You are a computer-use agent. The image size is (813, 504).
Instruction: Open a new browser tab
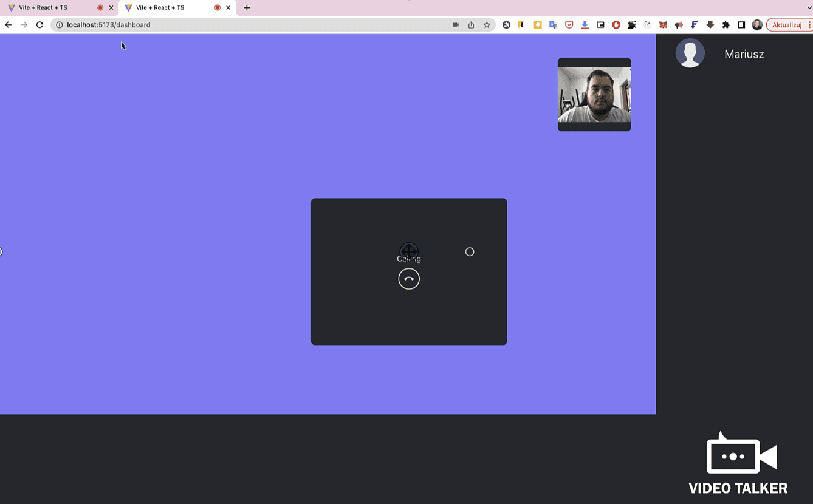pos(247,8)
